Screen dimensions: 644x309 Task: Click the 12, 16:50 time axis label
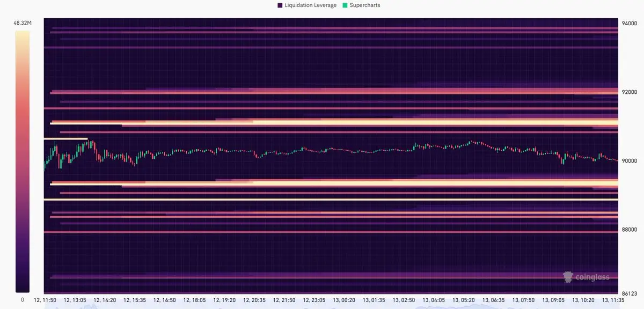(164, 300)
